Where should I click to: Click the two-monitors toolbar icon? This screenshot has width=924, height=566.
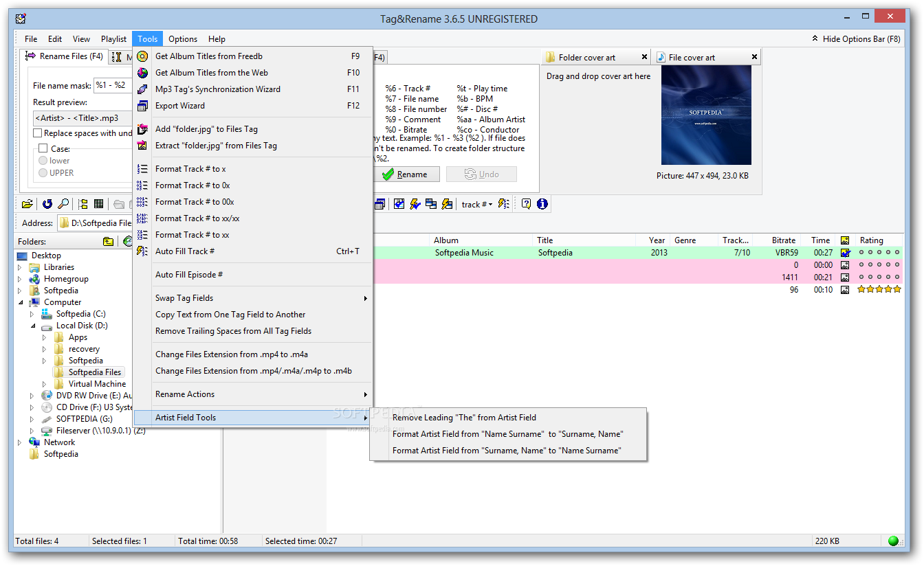click(x=431, y=204)
